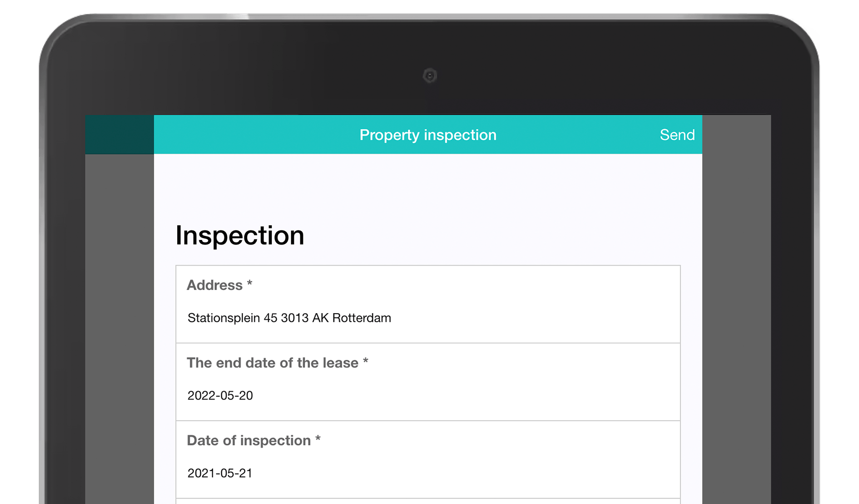Click the dark area left of the header
Image resolution: width=859 pixels, height=504 pixels.
119,134
